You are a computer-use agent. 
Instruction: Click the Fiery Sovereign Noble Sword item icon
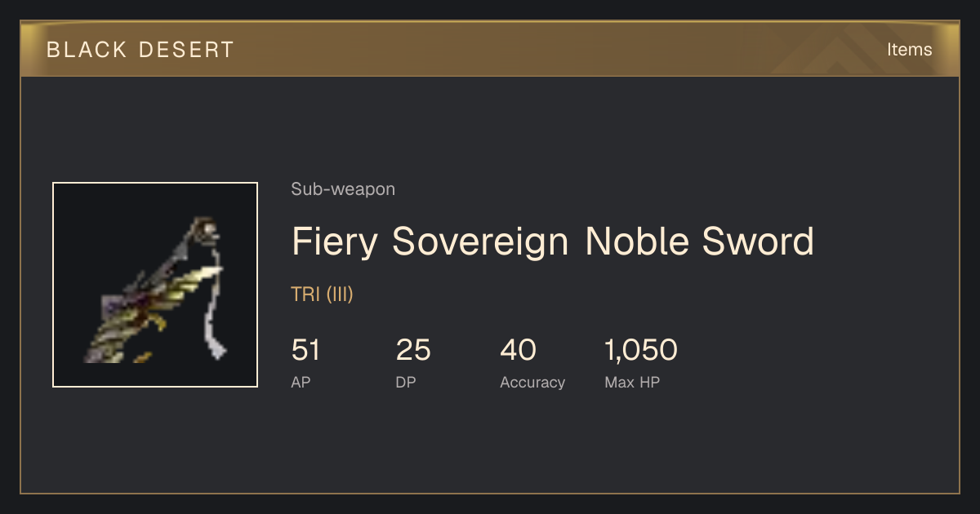(155, 285)
